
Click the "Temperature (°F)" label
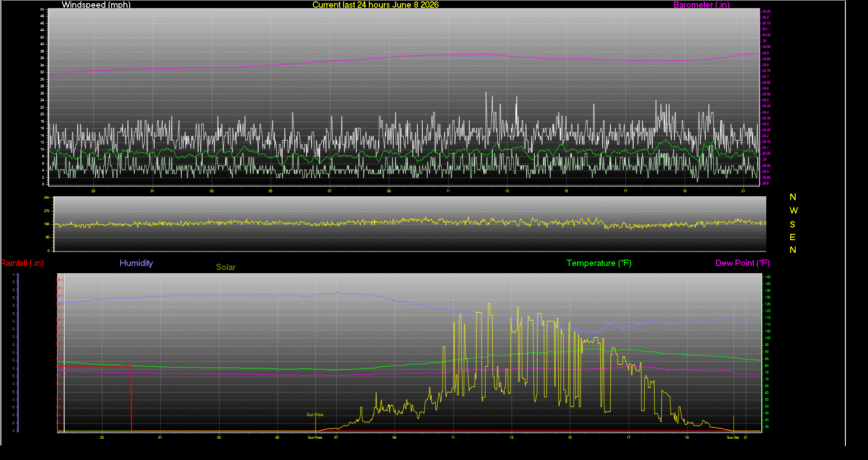pos(599,263)
